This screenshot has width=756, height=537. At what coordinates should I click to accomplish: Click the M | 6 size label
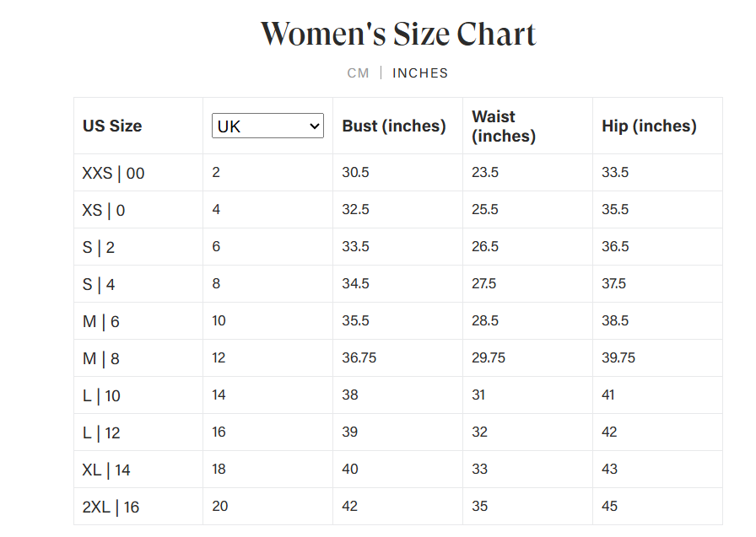pos(100,322)
